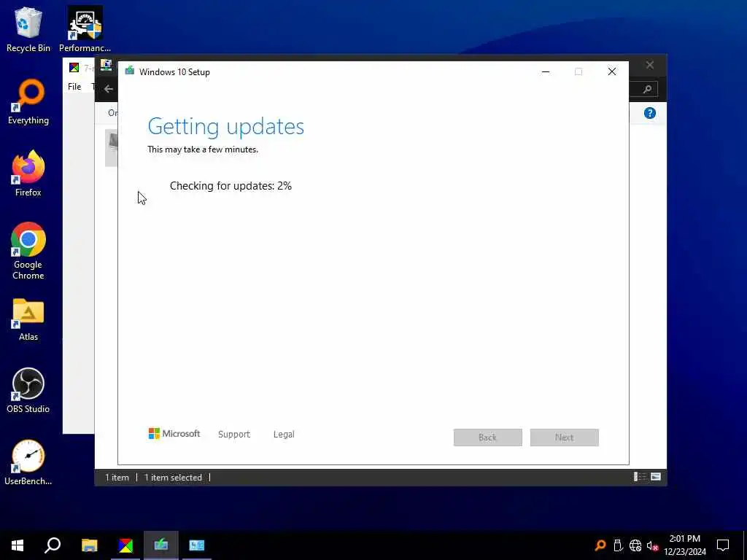The height and width of the screenshot is (560, 747).
Task: Select the Windows 10 Setup taskbar button
Action: pos(161,545)
